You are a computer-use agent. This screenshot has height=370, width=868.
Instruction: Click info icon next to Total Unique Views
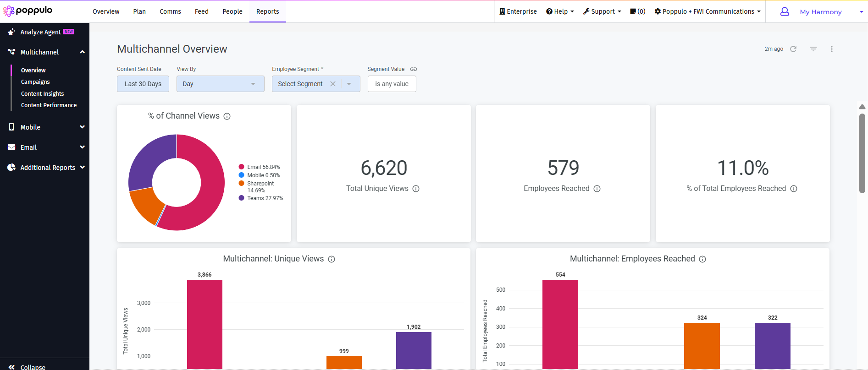coord(416,189)
